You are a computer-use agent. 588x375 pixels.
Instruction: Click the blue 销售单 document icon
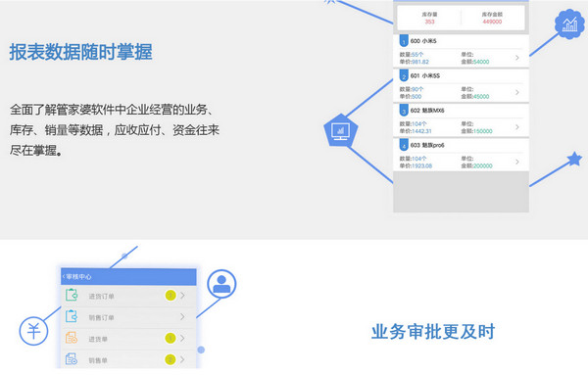(x=72, y=359)
